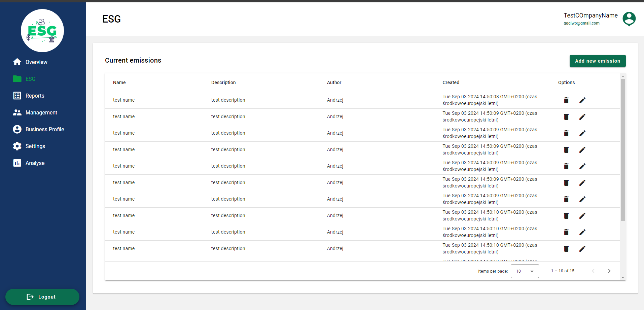Click pencil icon in seventh emission row

[582, 199]
